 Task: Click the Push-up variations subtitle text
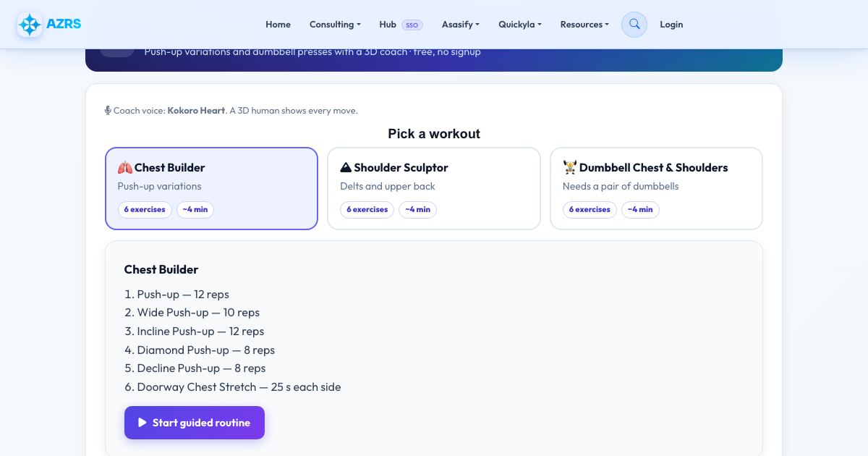160,187
